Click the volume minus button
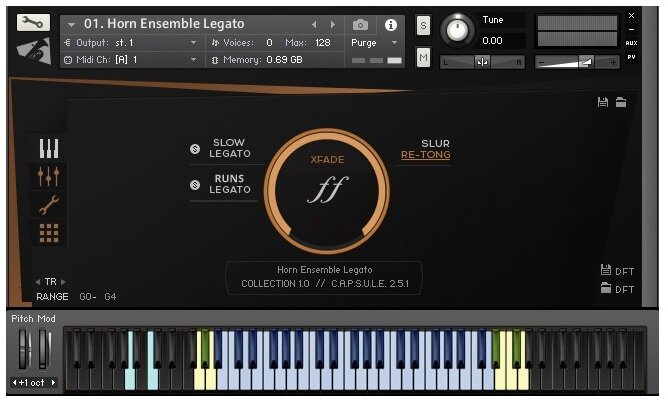Screen dimensions: 668x405 tap(541, 63)
